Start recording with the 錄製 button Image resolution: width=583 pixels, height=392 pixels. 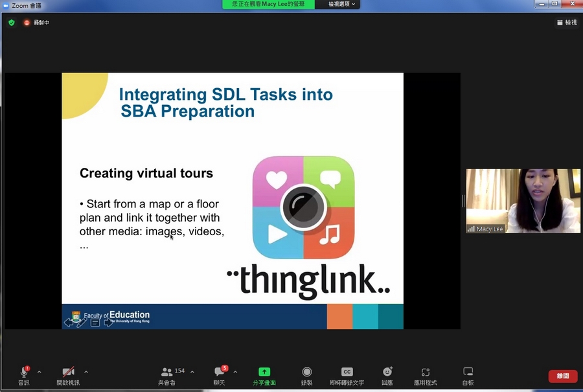[307, 376]
